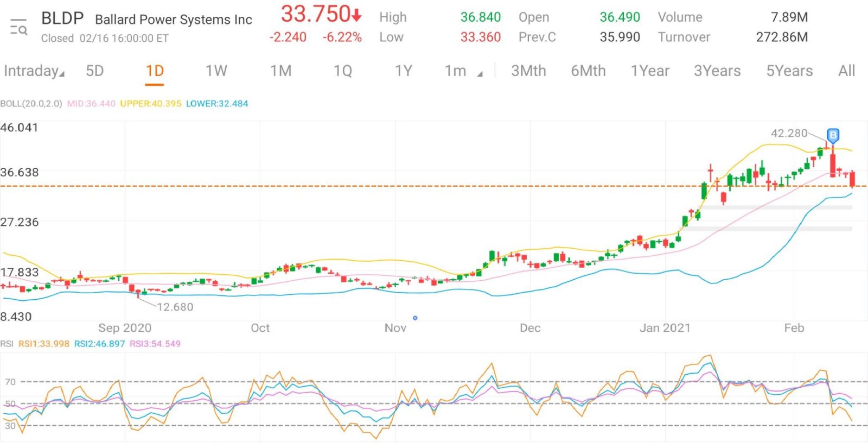Choose the All range
Screen dimensions: 868x448
(846, 71)
